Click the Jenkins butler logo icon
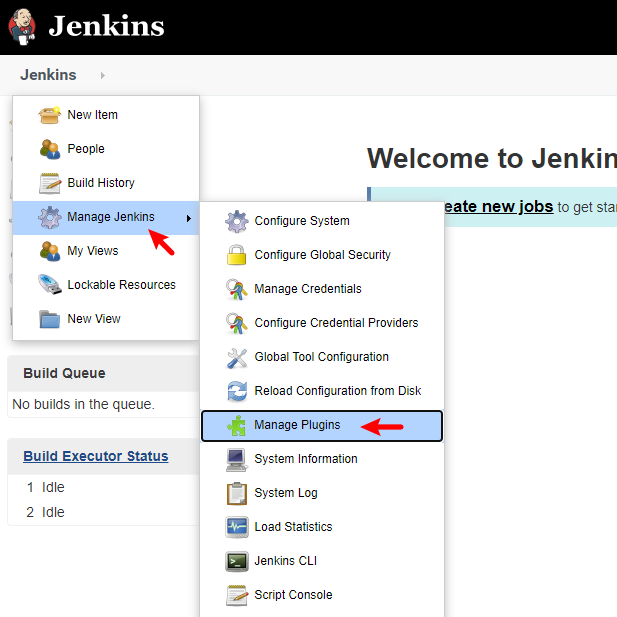Screen dimensions: 617x617 click(22, 27)
